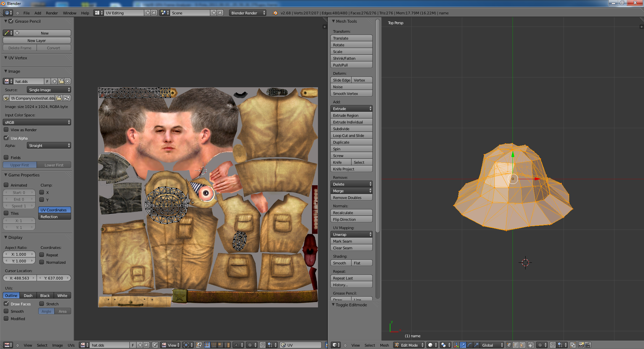Uncheck the Use Alpha checkbox
Image resolution: width=644 pixels, height=349 pixels.
[6, 138]
